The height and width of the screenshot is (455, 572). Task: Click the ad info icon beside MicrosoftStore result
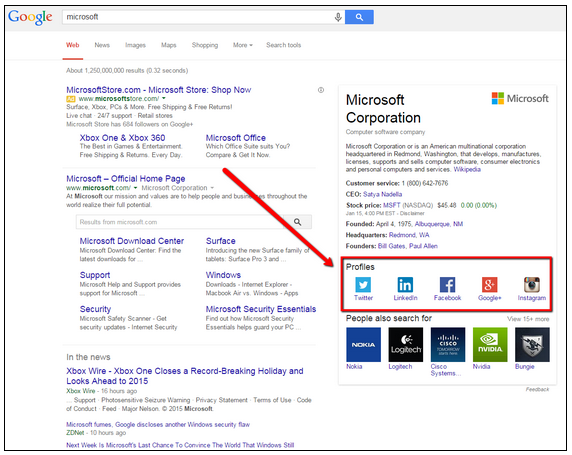click(321, 90)
